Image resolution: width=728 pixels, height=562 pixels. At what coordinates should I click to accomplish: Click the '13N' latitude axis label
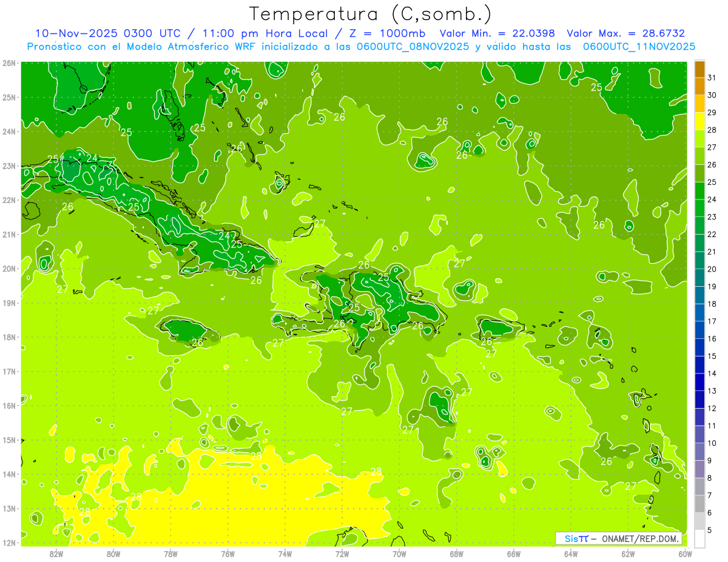coord(9,508)
